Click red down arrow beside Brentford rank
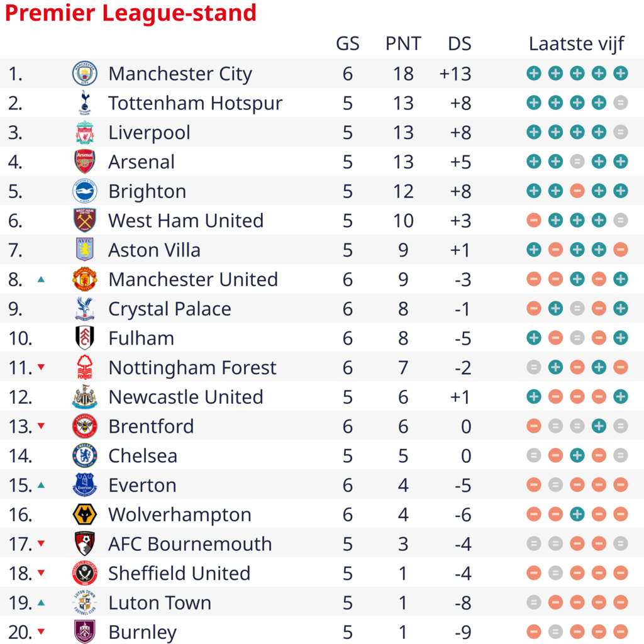Screen dimensions: 644x644 (x=41, y=426)
